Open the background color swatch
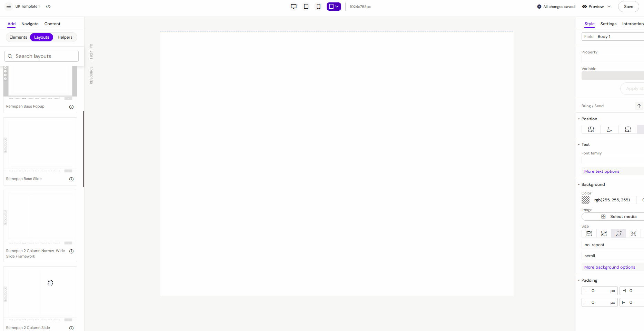The height and width of the screenshot is (331, 644). [x=586, y=200]
